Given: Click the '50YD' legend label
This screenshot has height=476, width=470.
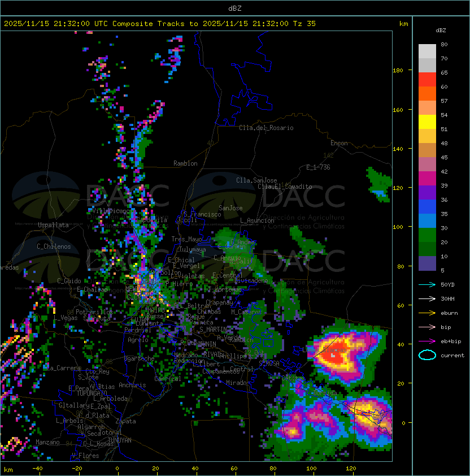Looking at the screenshot, I should [447, 284].
